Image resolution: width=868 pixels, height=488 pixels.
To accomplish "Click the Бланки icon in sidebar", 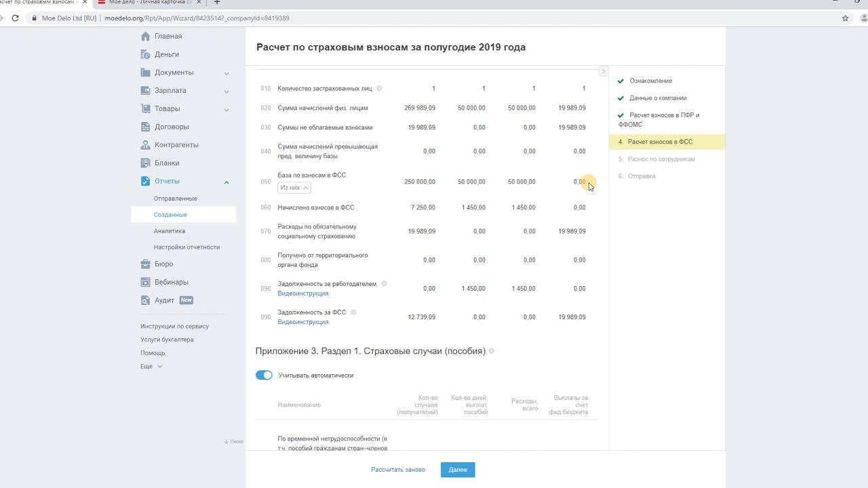I will click(145, 163).
